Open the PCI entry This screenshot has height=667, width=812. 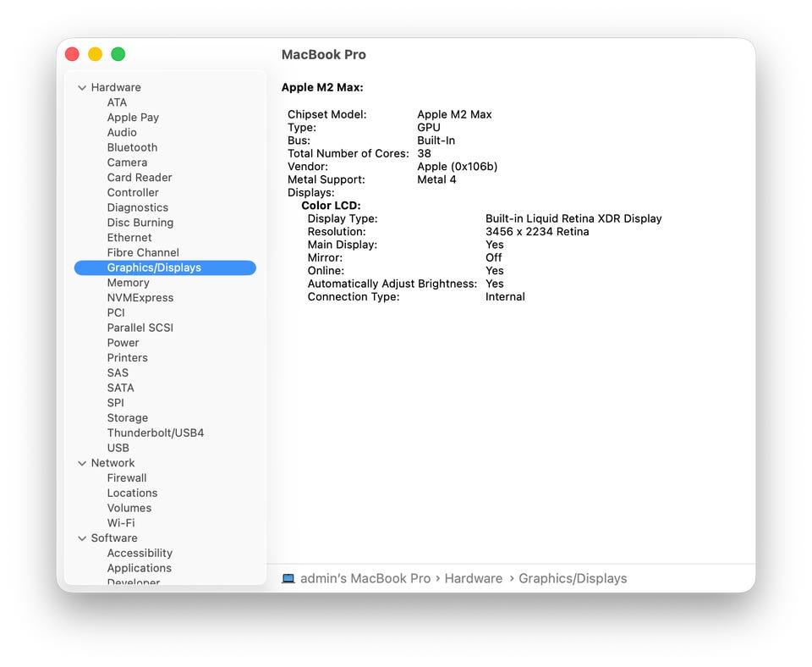pyautogui.click(x=116, y=313)
